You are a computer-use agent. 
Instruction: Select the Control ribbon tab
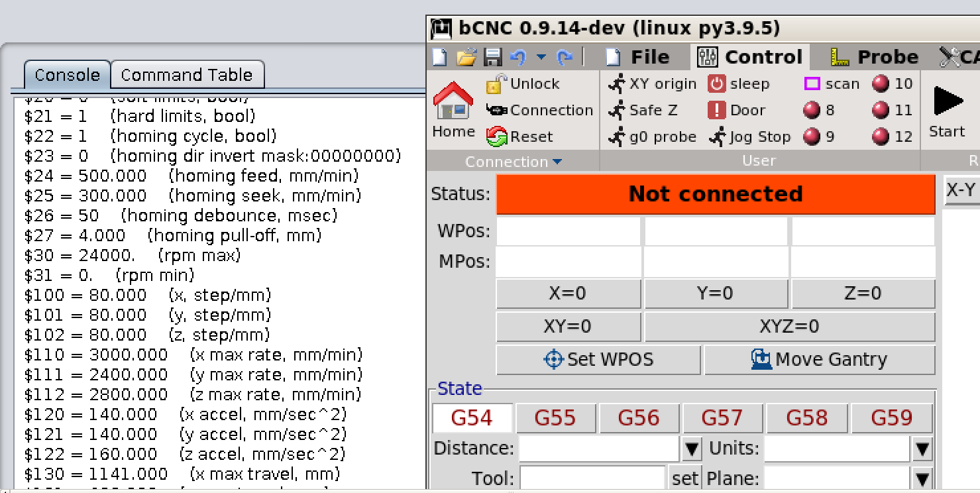click(x=750, y=57)
